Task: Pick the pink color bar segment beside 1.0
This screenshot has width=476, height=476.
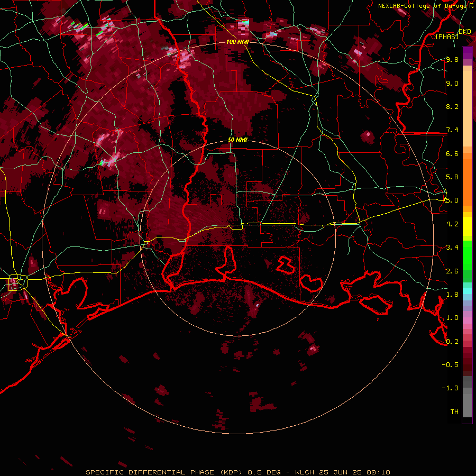Action: tap(467, 320)
